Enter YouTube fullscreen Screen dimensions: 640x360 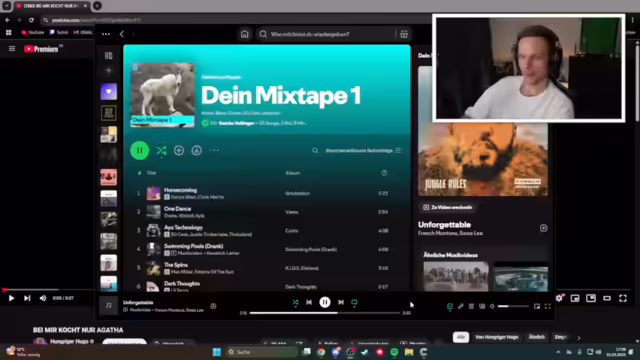tap(623, 298)
